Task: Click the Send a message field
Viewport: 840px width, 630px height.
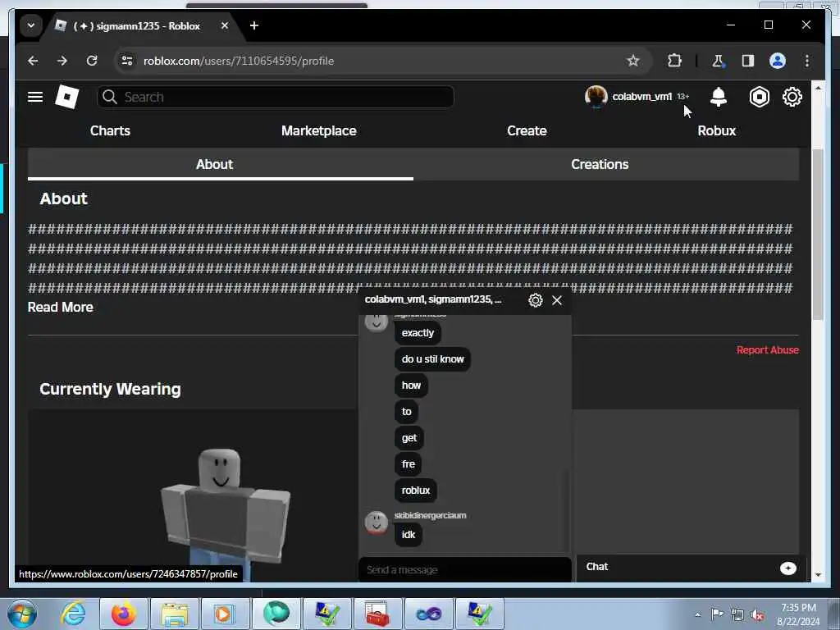Action: pyautogui.click(x=464, y=569)
